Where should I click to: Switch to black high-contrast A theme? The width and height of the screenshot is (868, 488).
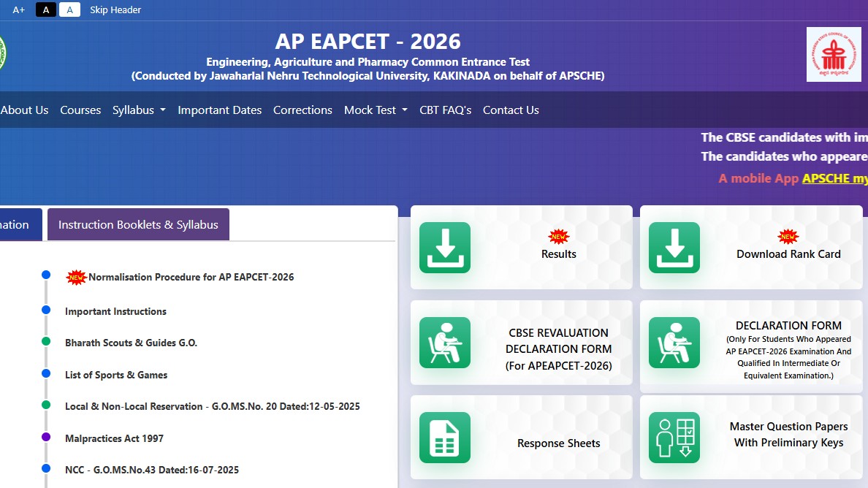coord(46,10)
